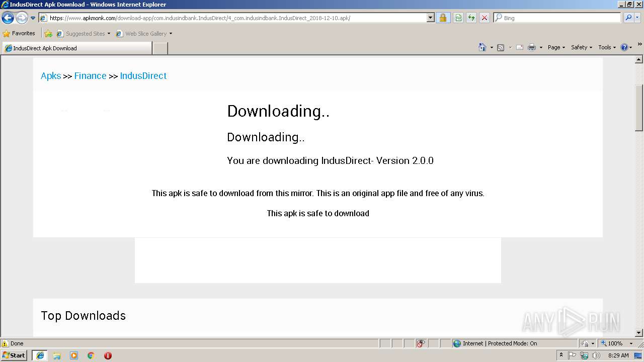Click the warning icon beside Done

(x=5, y=343)
